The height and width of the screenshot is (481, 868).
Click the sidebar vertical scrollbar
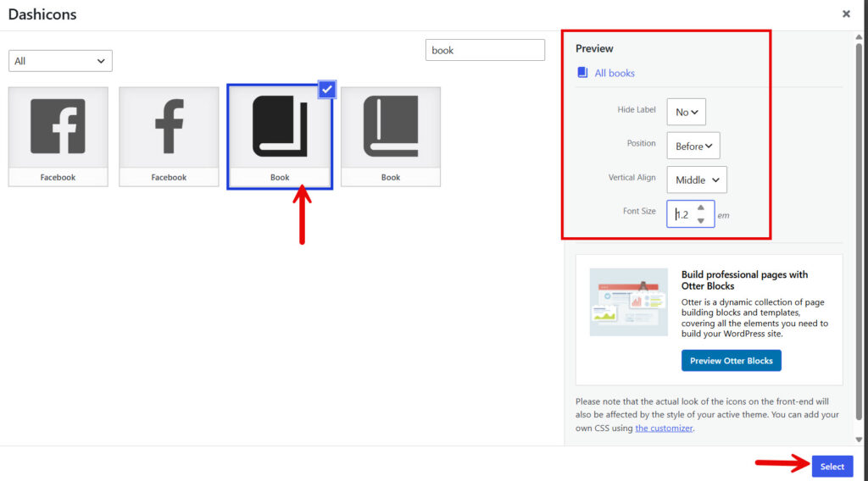[x=859, y=232]
